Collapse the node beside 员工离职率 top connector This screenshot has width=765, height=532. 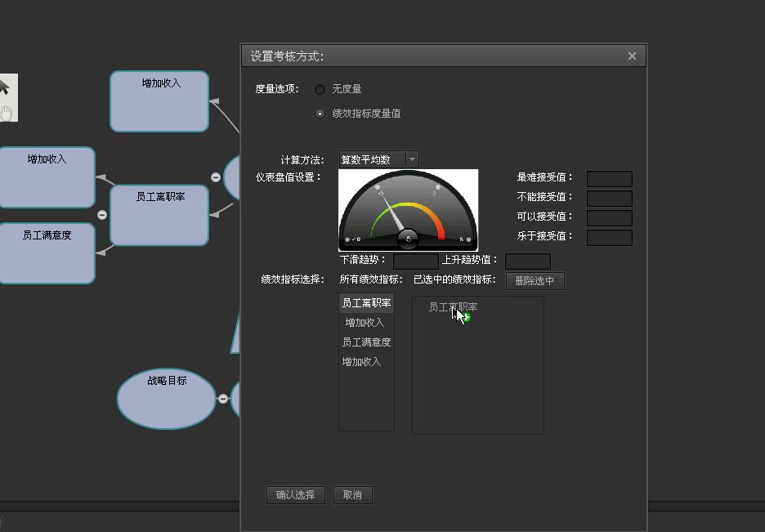(x=216, y=177)
